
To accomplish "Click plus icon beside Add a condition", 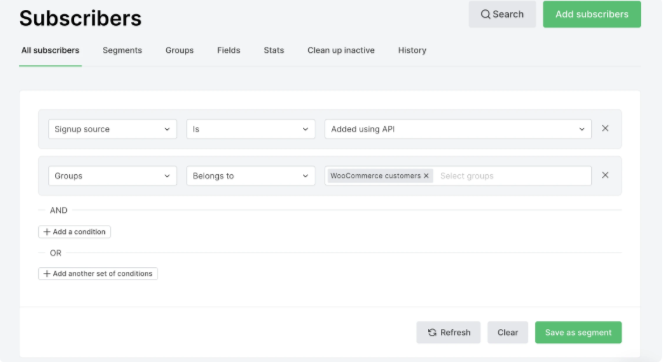I will tap(47, 232).
